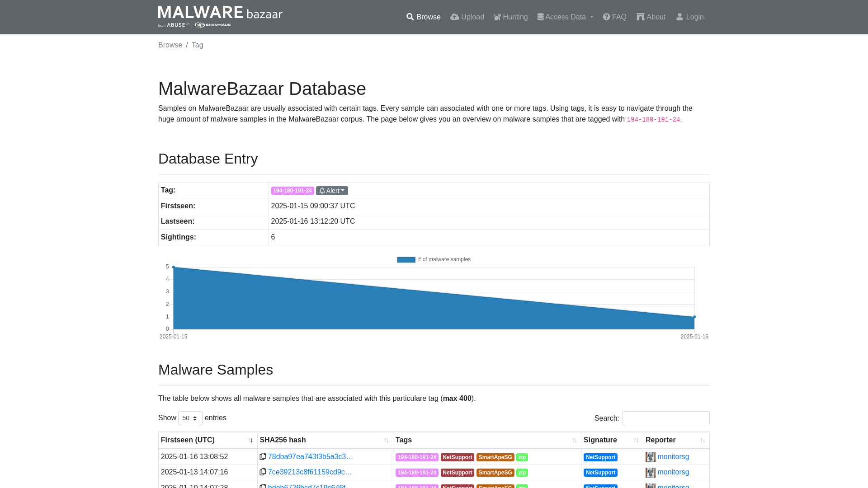The width and height of the screenshot is (868, 488).
Task: Click the Browse breadcrumb link
Action: pos(170,45)
